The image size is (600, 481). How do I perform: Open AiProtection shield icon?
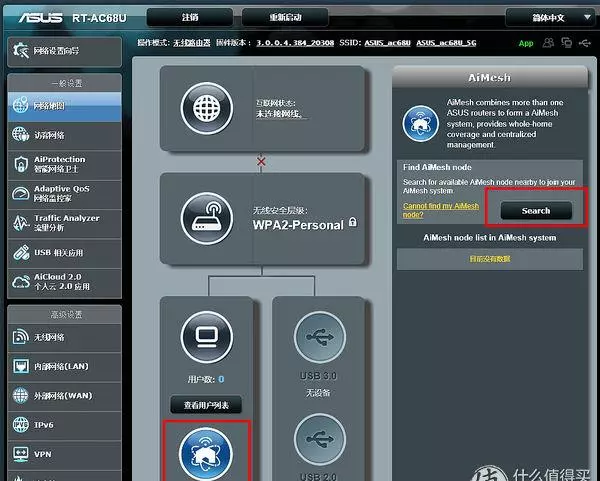tap(20, 164)
